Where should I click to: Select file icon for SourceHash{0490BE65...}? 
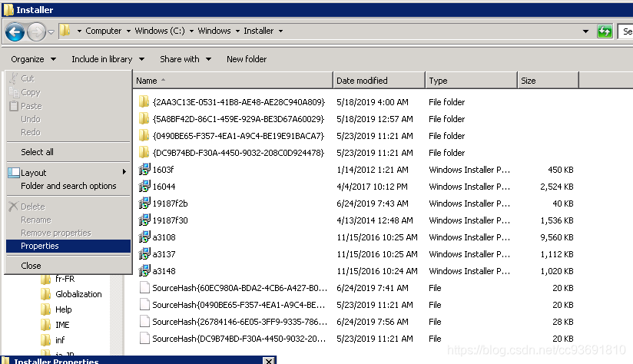click(144, 305)
